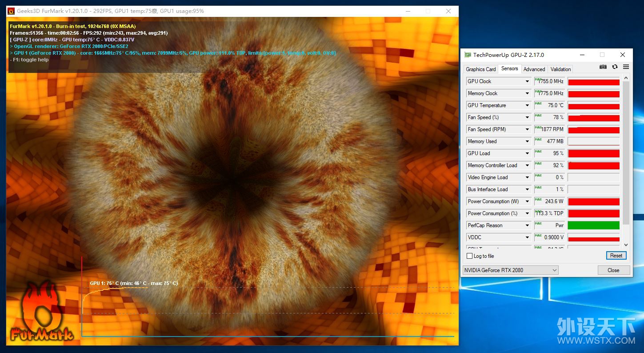Screen dimensions: 644x353
Task: Click the VDDC value 0.9000 V
Action: (x=549, y=237)
